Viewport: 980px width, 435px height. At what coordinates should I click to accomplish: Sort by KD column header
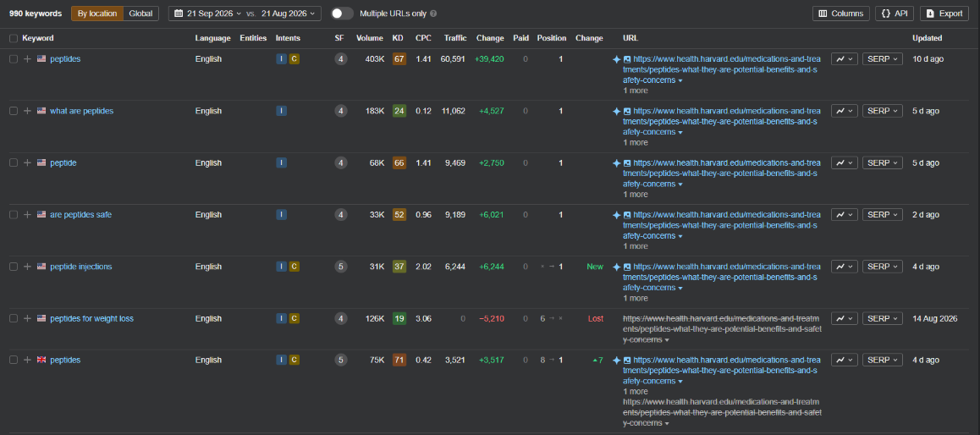click(398, 38)
